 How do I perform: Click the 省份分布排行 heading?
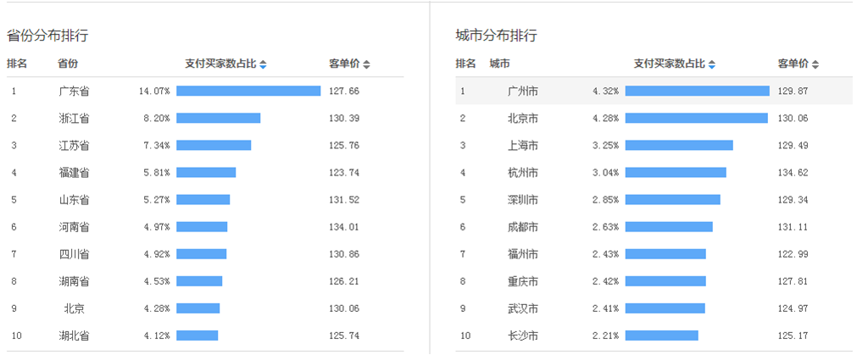tap(47, 36)
